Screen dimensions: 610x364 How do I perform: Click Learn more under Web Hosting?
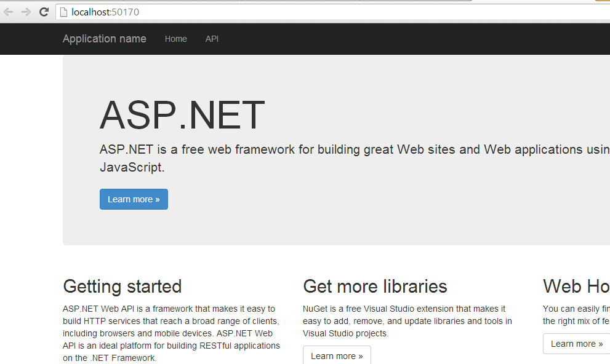(x=576, y=344)
